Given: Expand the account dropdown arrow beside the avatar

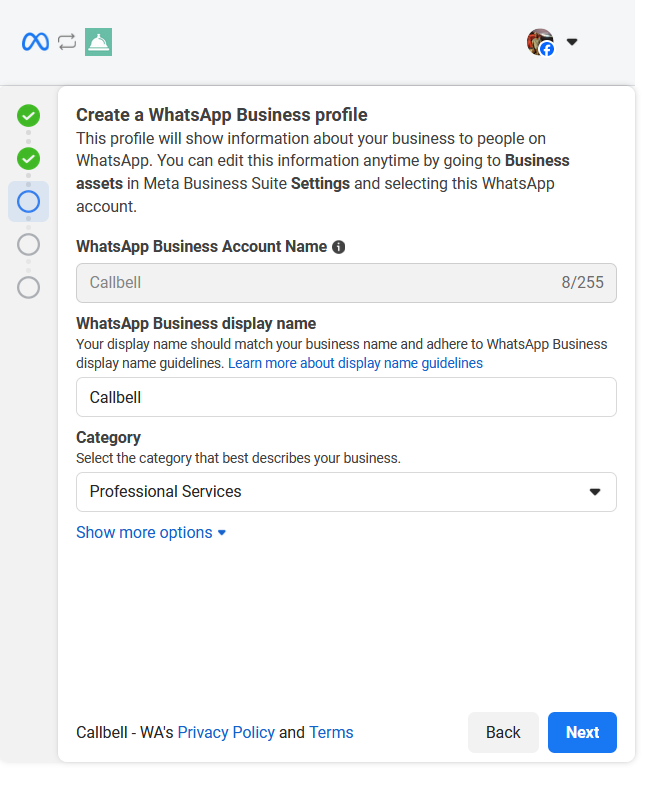Looking at the screenshot, I should click(572, 42).
